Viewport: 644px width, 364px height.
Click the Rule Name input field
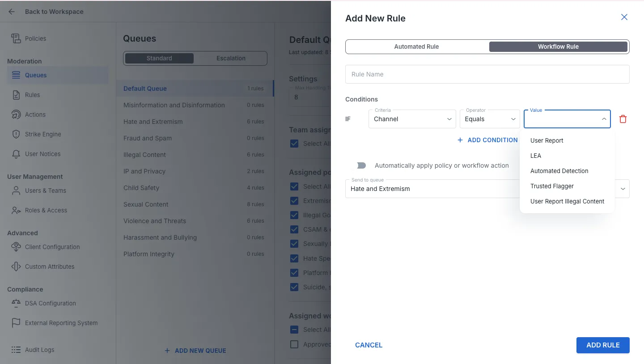tap(487, 74)
